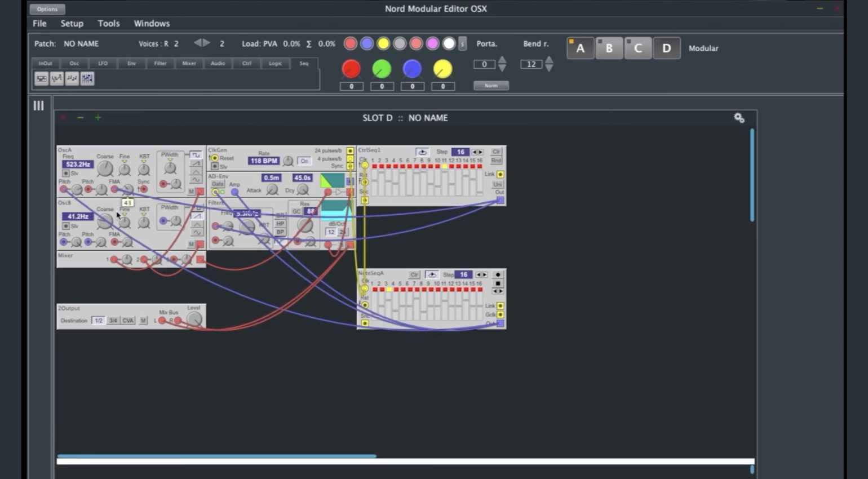Click the fourth sequencer module icon

(87, 79)
